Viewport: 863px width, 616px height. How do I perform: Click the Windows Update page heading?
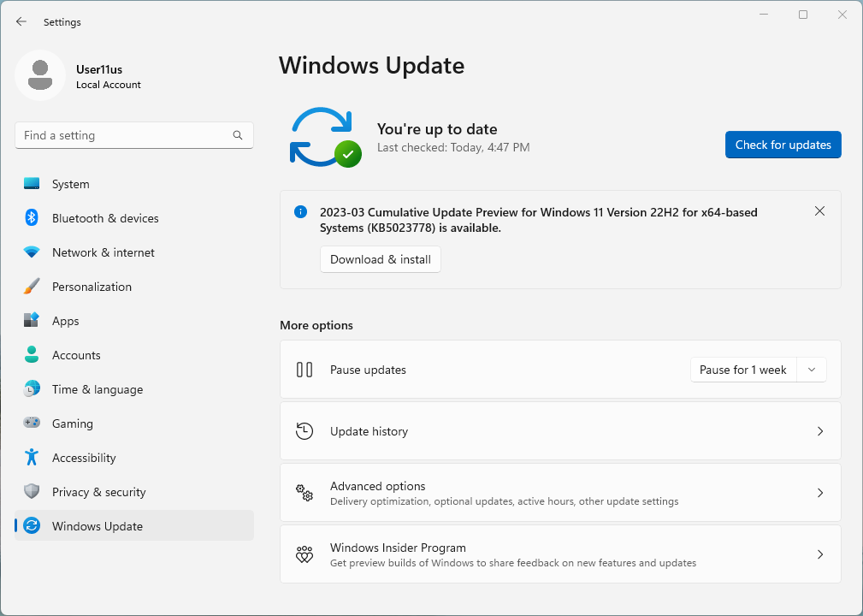371,66
